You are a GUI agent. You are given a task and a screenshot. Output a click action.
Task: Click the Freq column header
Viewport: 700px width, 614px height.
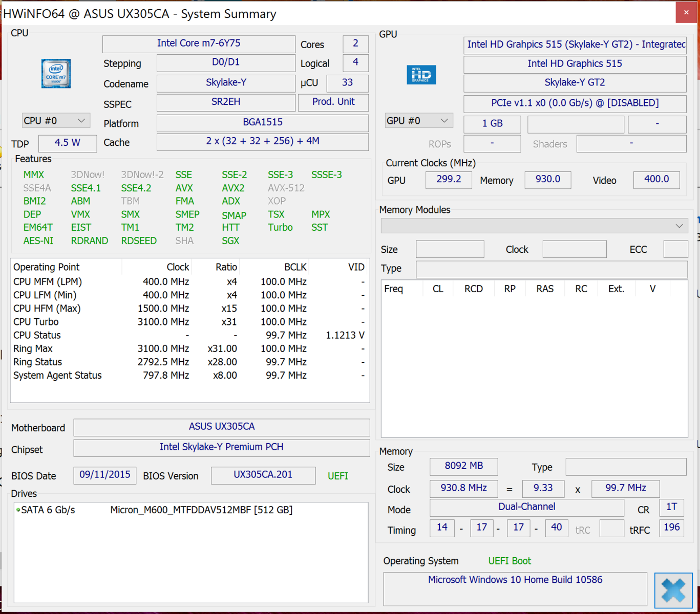click(x=394, y=289)
